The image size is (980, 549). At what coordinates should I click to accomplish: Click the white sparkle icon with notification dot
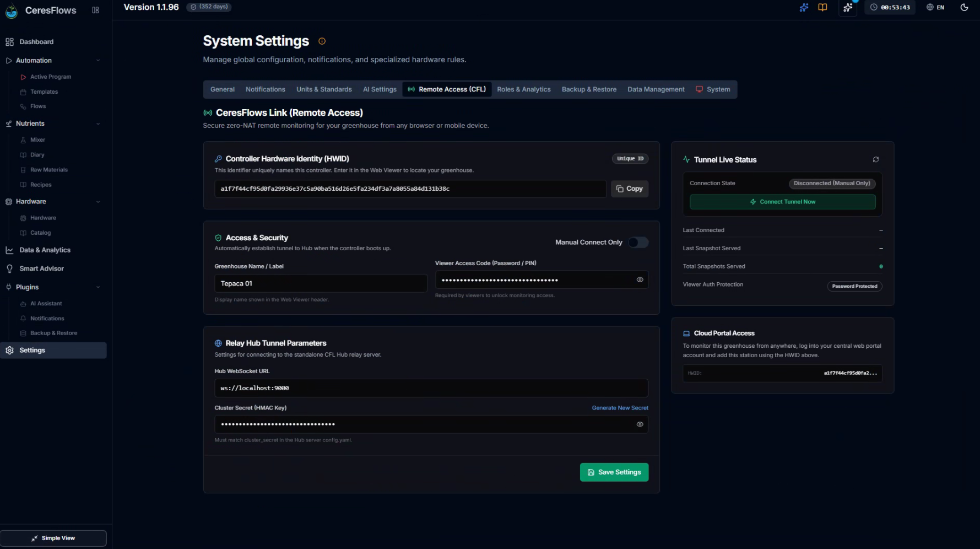pyautogui.click(x=848, y=7)
